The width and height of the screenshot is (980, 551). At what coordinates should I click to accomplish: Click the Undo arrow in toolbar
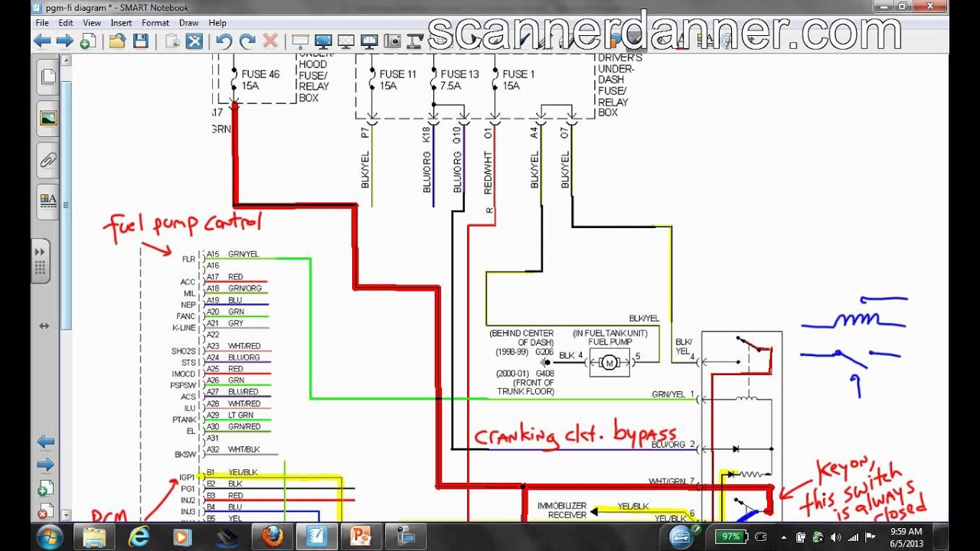224,41
